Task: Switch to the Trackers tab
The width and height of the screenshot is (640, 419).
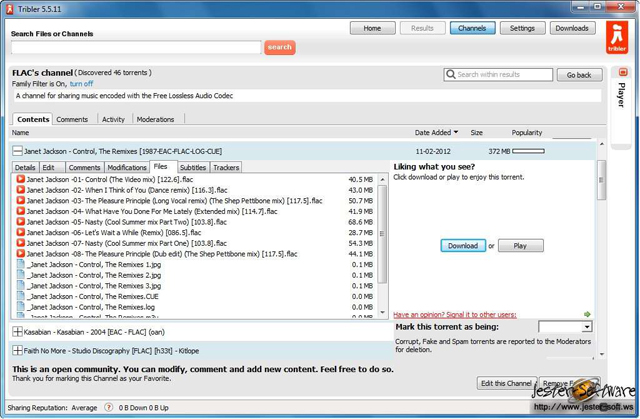Action: coord(226,168)
